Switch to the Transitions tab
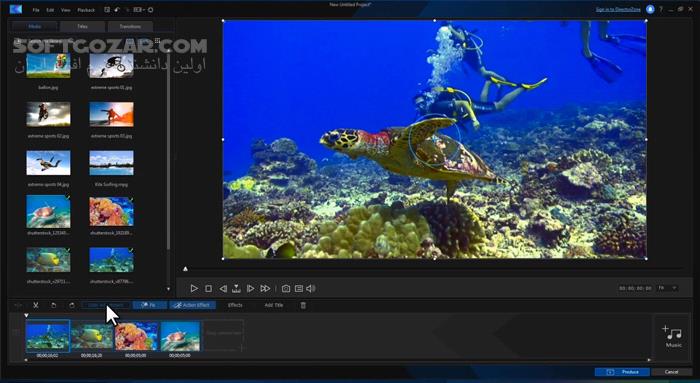The height and width of the screenshot is (383, 700). [x=130, y=26]
